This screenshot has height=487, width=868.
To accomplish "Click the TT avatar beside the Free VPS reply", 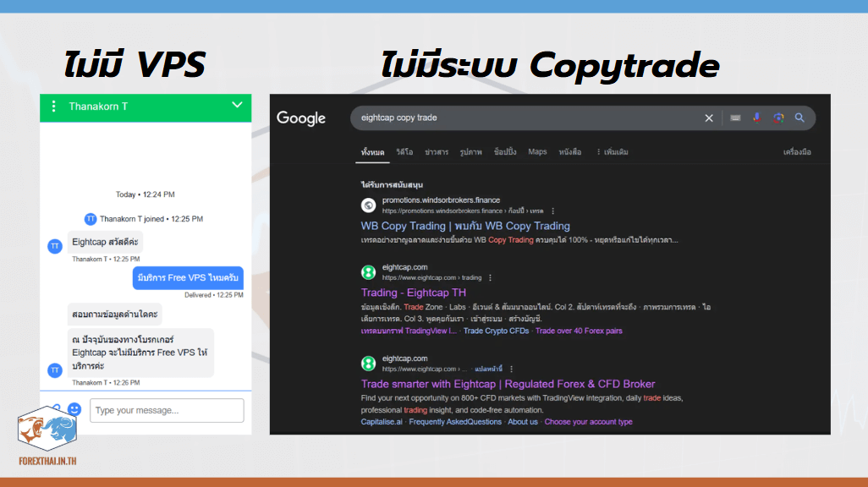I will [55, 370].
